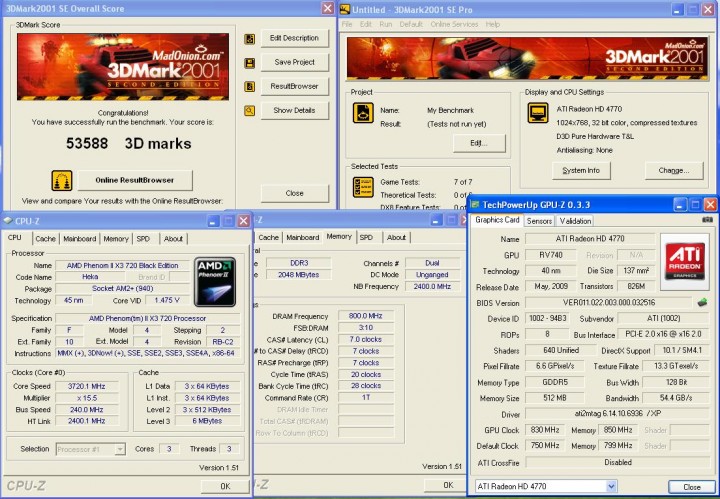The image size is (720, 499).
Task: Click the Selected Tests checklist icon
Action: 363,186
